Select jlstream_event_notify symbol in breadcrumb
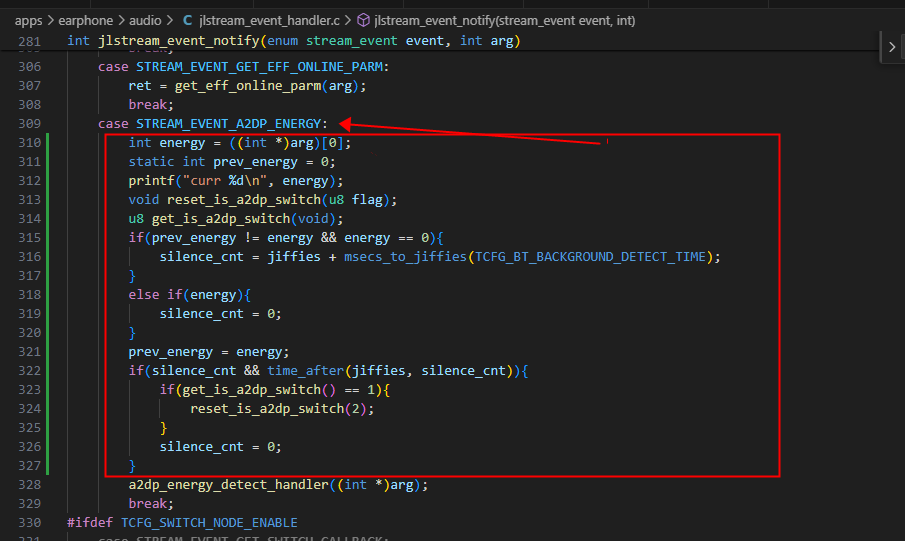Image resolution: width=905 pixels, height=541 pixels. pyautogui.click(x=504, y=21)
